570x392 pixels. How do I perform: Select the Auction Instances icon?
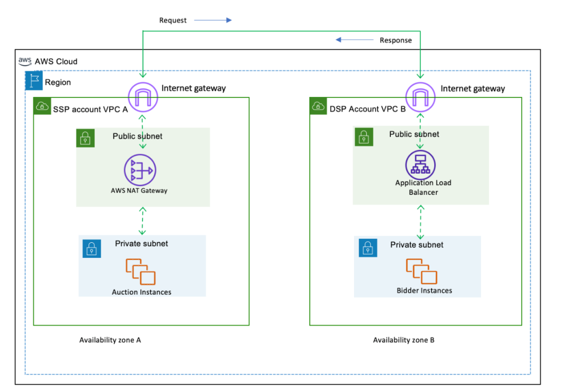[x=139, y=271]
